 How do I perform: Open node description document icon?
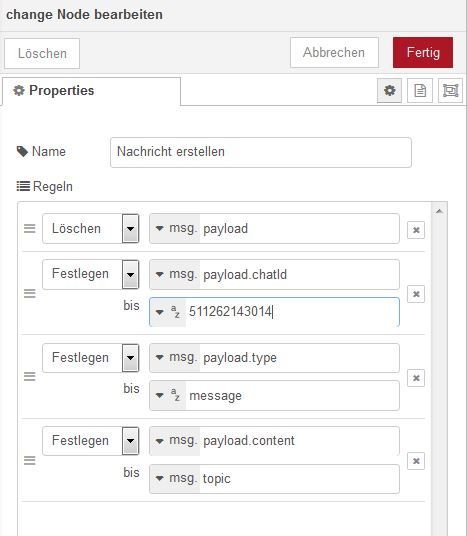[x=420, y=91]
